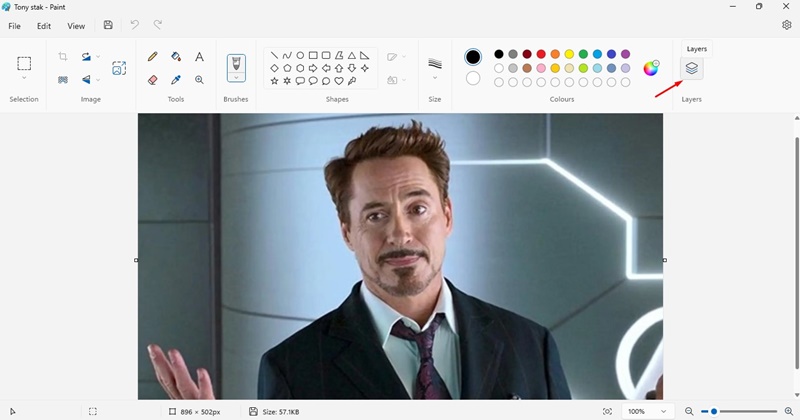The image size is (800, 420).
Task: Choose the Curve shape
Action: point(287,55)
